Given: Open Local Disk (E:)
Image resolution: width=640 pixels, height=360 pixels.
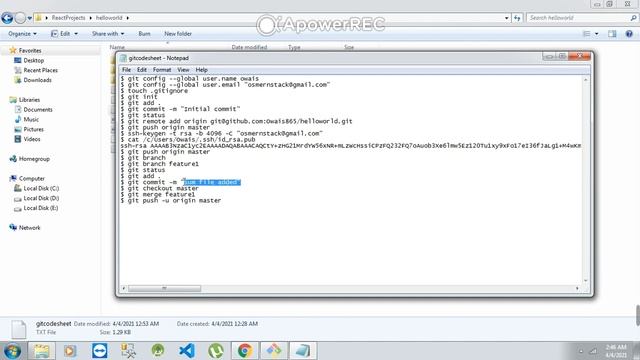Looking at the screenshot, I should tap(41, 208).
